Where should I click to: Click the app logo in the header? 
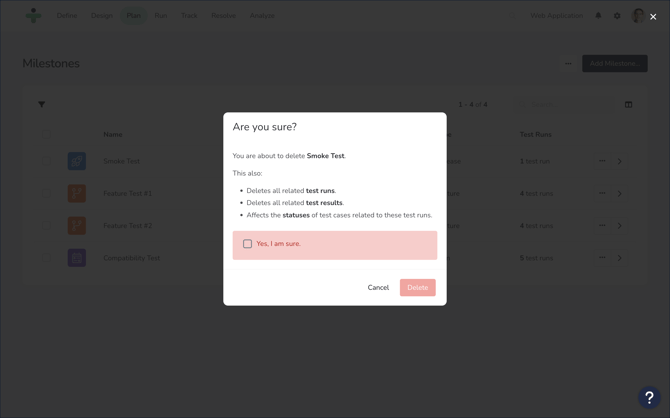click(34, 16)
